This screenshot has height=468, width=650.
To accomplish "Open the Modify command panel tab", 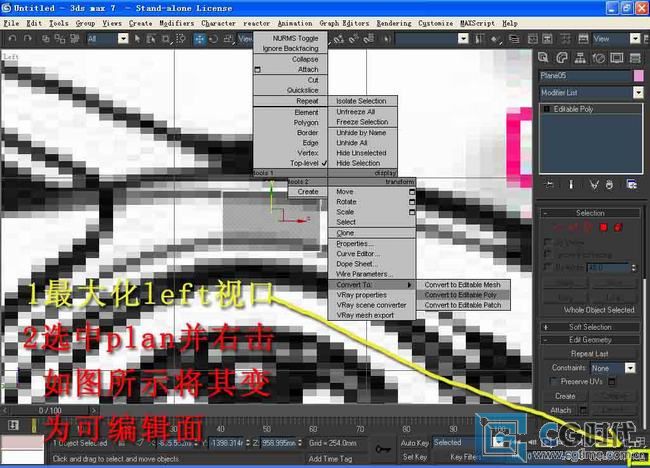I will [562, 58].
